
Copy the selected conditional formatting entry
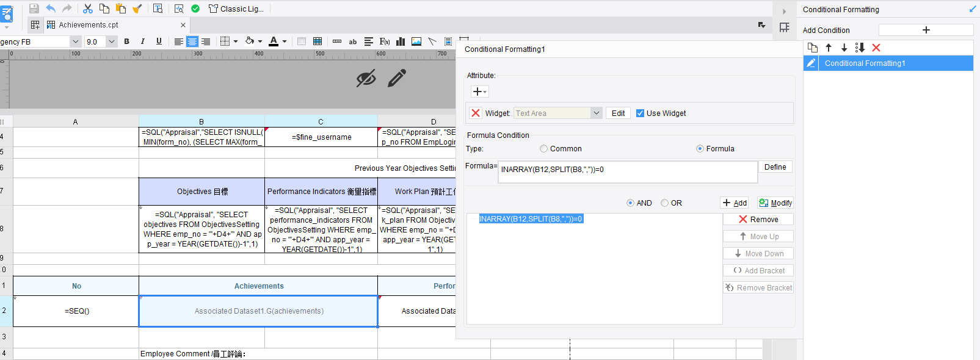tap(812, 48)
